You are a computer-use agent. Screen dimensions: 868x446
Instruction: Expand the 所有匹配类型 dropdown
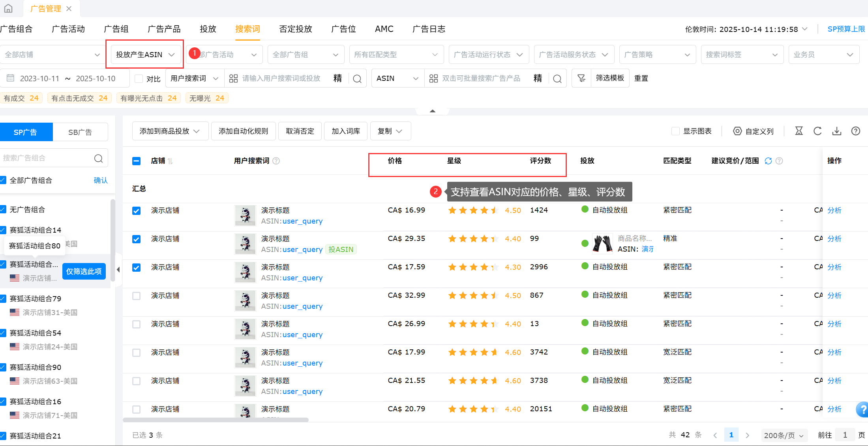pos(396,54)
